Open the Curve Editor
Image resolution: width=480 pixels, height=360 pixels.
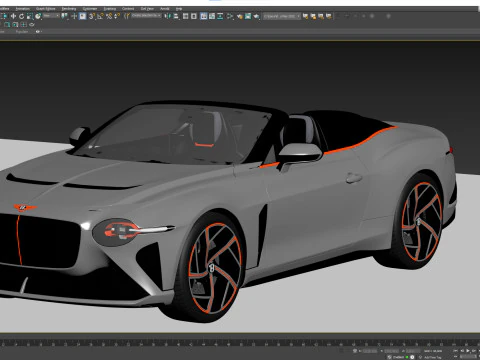tap(212, 16)
